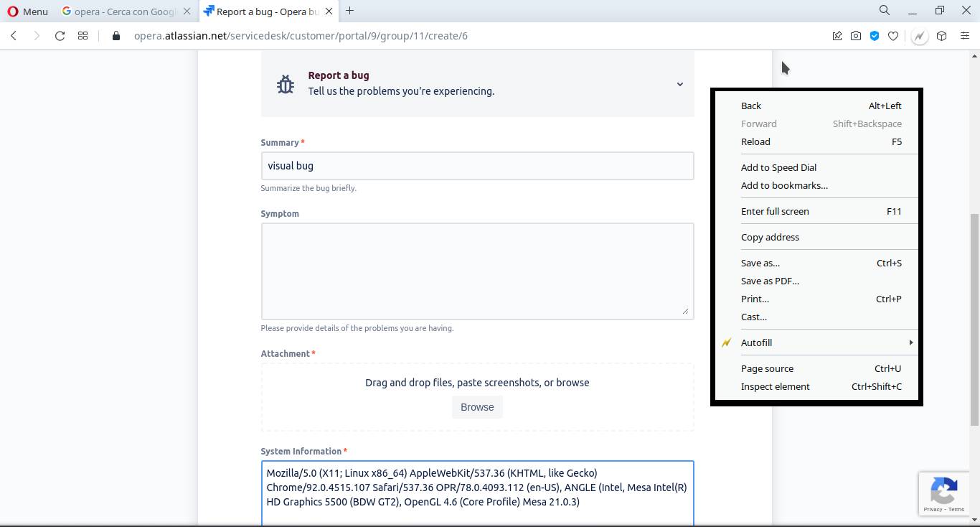Image resolution: width=980 pixels, height=527 pixels.
Task: Select Print... menu entry
Action: coord(816,299)
